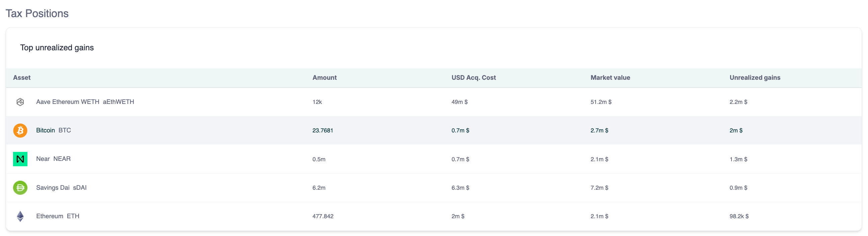Click Savings Dai acquisition cost 6.3m $
This screenshot has width=868, height=236.
(x=460, y=188)
